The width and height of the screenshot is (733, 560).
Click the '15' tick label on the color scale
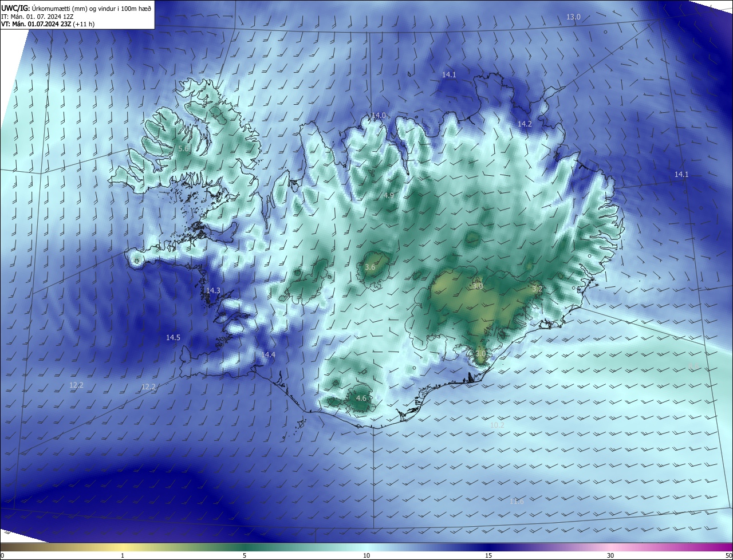point(488,556)
